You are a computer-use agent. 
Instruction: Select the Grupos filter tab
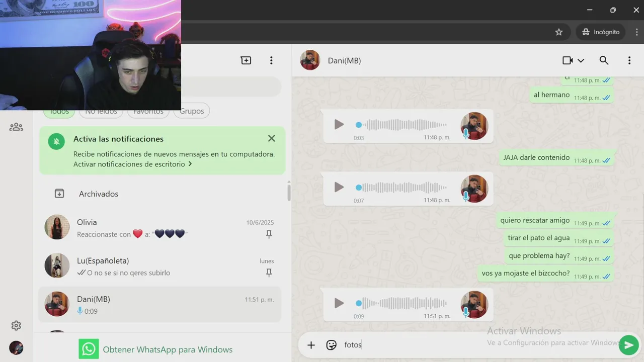pos(192,111)
